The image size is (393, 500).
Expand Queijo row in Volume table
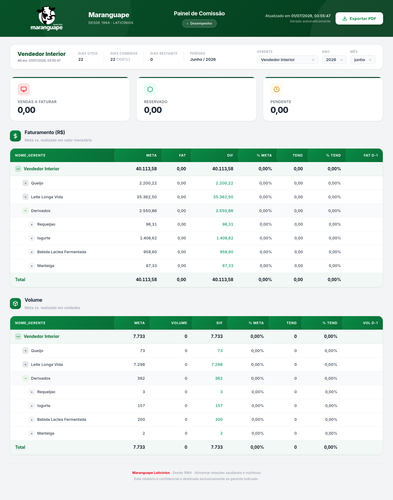[25, 351]
